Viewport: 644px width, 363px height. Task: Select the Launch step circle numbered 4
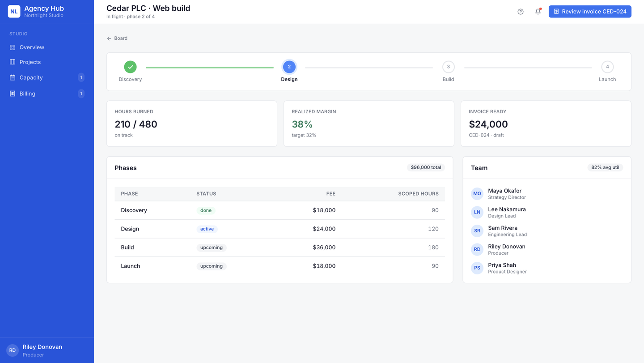click(x=607, y=67)
